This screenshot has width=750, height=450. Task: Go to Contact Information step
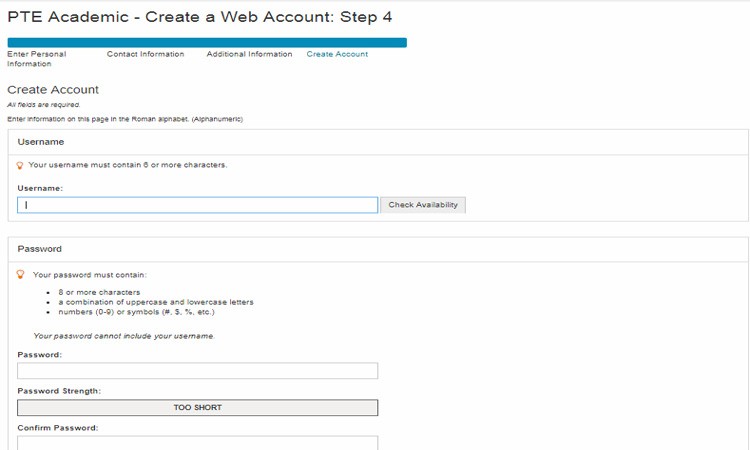pyautogui.click(x=145, y=54)
